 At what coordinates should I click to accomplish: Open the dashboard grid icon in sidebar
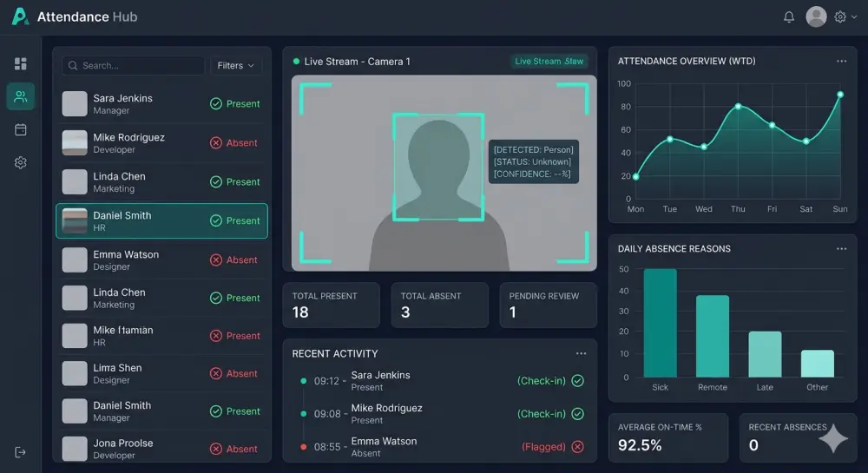pos(21,63)
